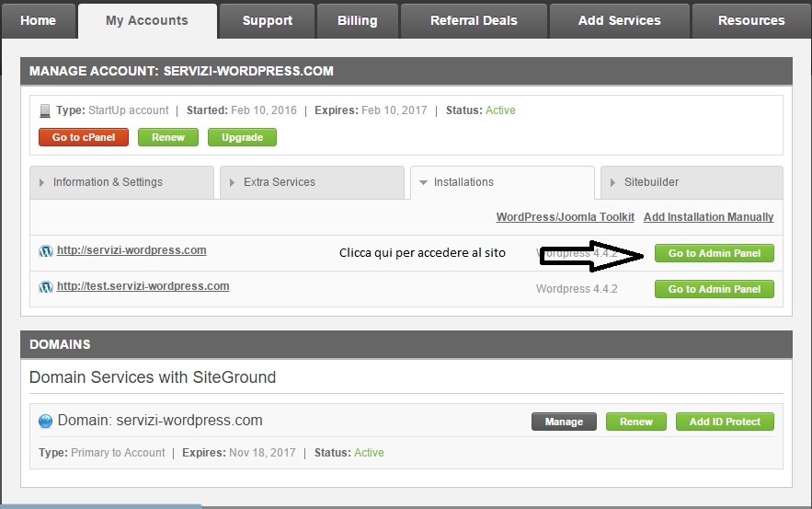Renew the servizi-wordpress.com domain
The image size is (812, 509).
tap(636, 422)
